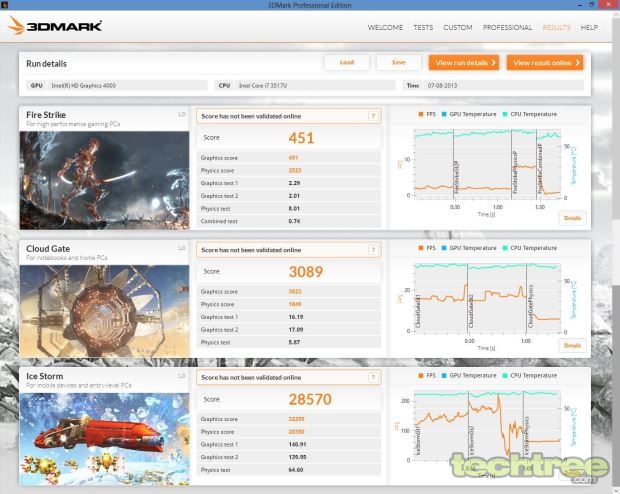Open the Fire Strike help question mark
Viewport: 620px width, 494px height.
373,116
